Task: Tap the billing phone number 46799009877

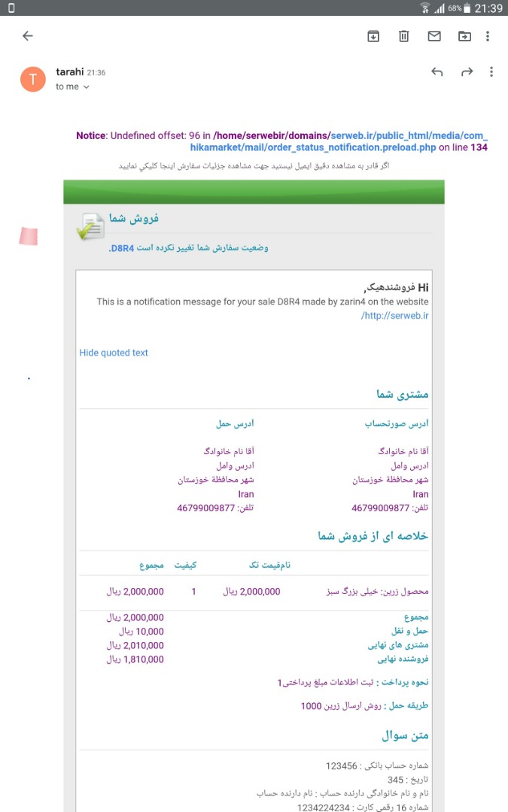Action: [x=381, y=508]
